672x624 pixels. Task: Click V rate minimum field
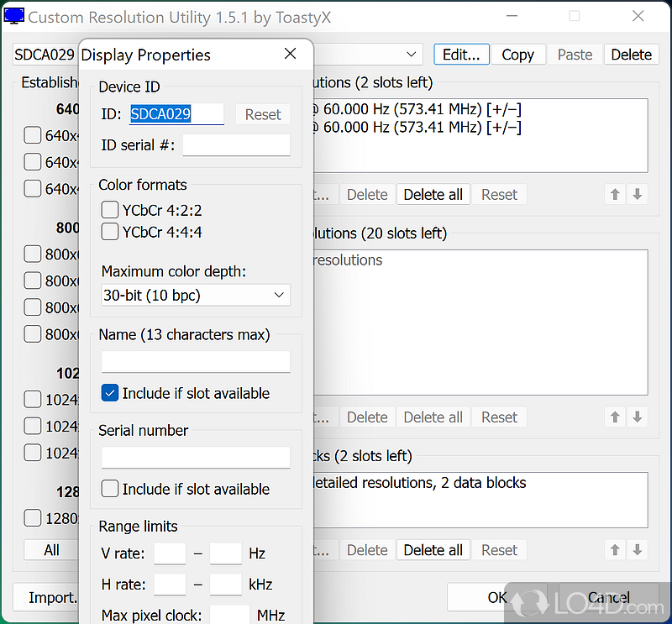[170, 553]
